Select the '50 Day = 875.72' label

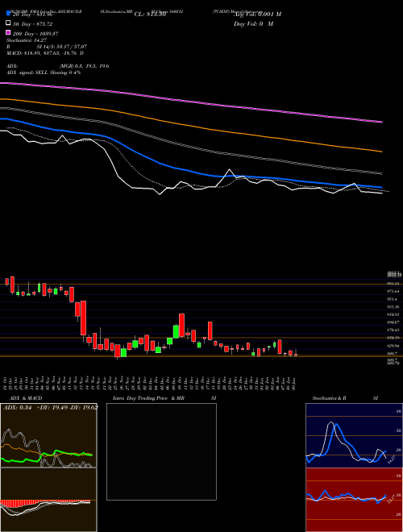point(32,24)
